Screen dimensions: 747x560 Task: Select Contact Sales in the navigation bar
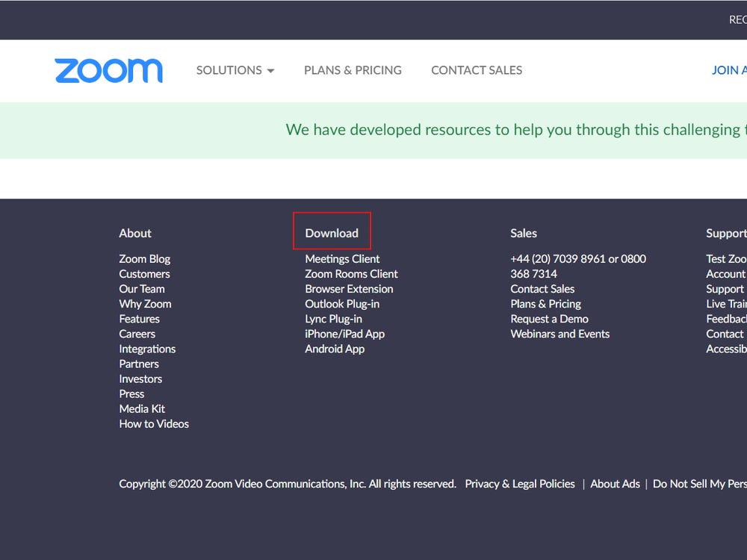[x=476, y=70]
